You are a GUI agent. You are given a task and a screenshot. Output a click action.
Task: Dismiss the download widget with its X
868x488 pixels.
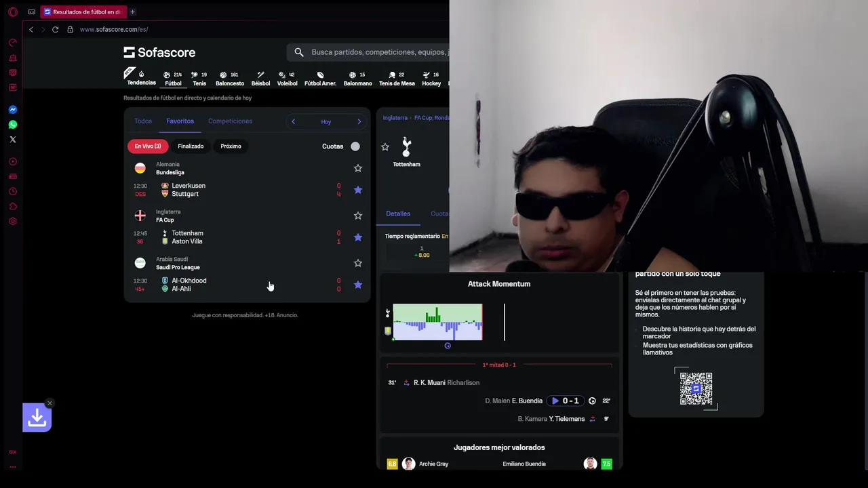pos(50,403)
